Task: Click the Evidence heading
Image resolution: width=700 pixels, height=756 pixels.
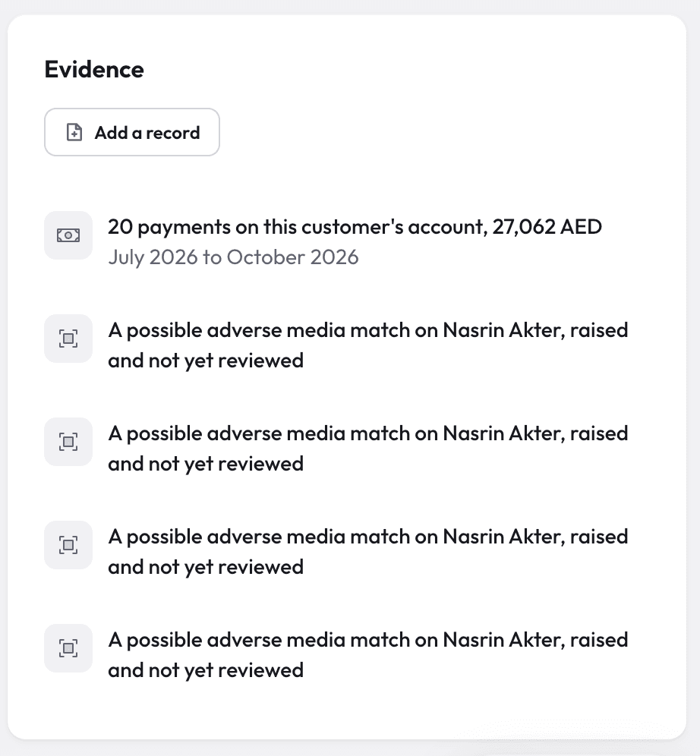Action: tap(94, 69)
